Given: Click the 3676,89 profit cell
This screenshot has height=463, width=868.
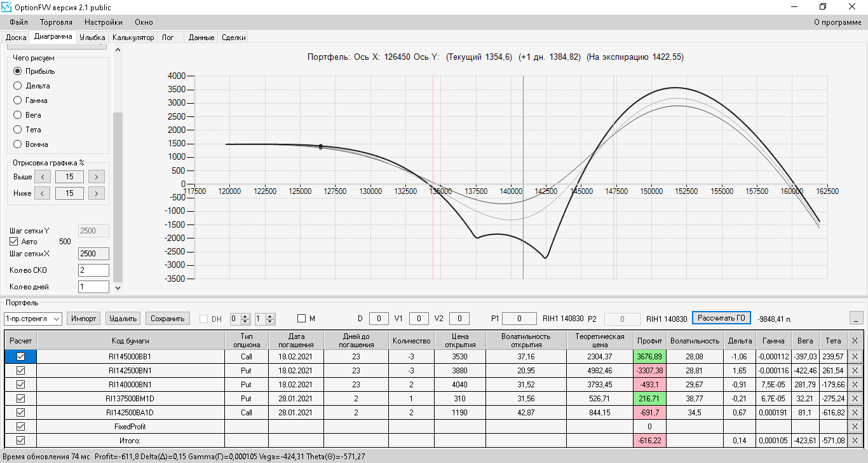Looking at the screenshot, I should pos(649,357).
